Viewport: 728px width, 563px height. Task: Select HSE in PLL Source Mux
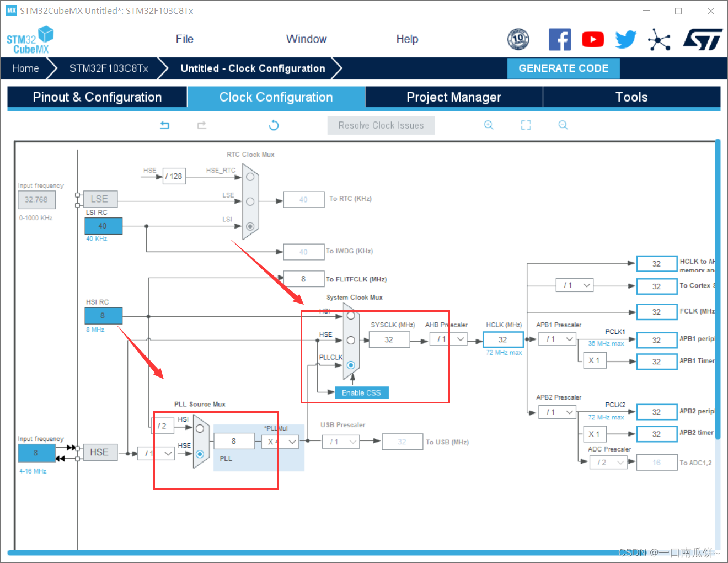click(x=200, y=454)
